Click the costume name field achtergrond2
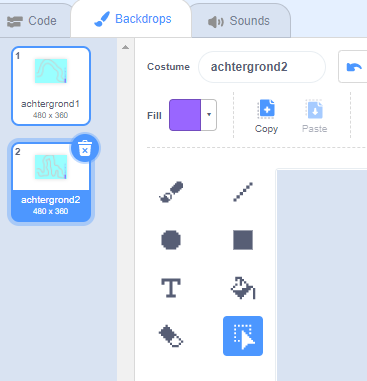The height and width of the screenshot is (381, 367). coord(262,67)
